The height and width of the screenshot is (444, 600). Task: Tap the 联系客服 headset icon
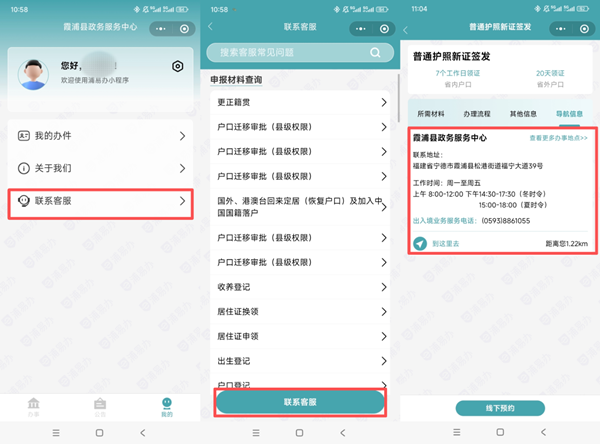coord(24,201)
